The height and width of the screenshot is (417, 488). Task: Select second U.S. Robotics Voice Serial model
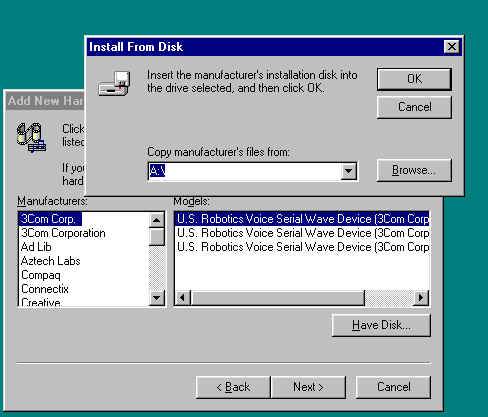[302, 233]
